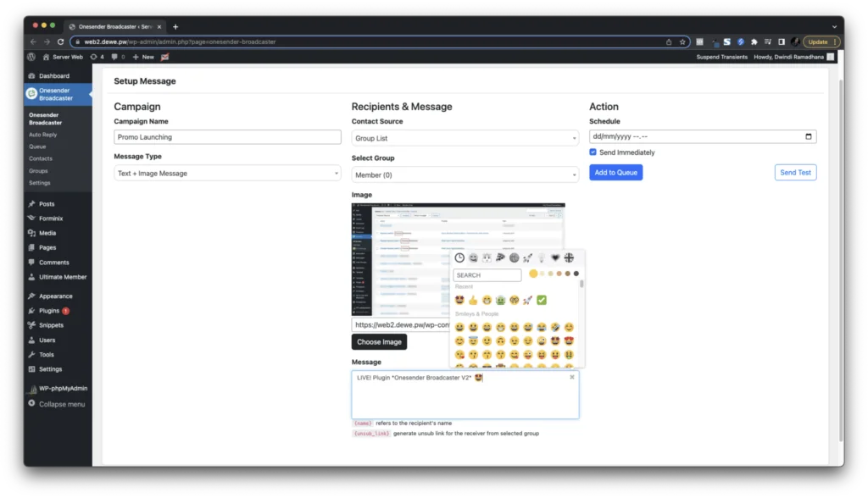Click the Send Test button
This screenshot has height=498, width=868.
795,173
